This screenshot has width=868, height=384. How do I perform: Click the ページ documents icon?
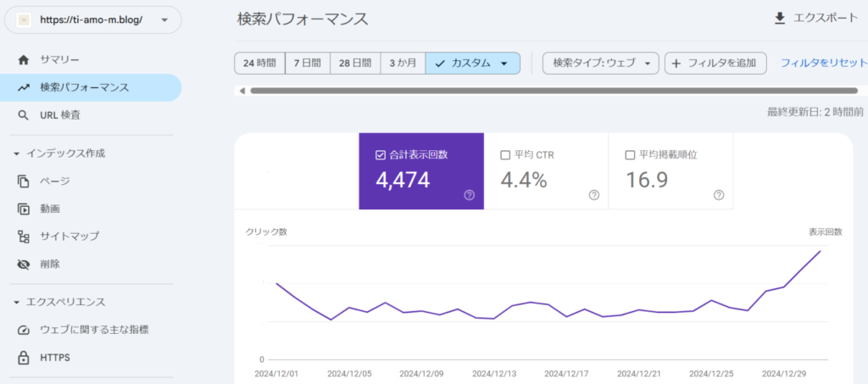pyautogui.click(x=24, y=181)
